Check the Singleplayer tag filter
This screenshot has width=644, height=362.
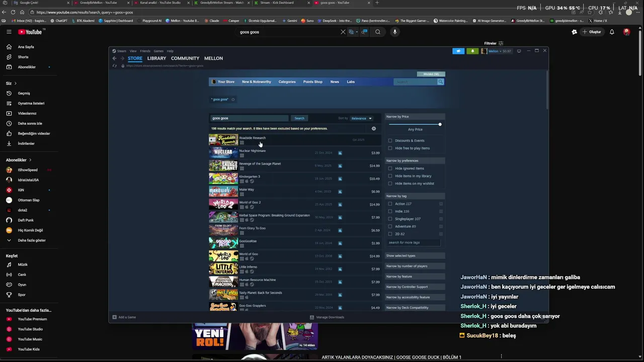pyautogui.click(x=390, y=219)
